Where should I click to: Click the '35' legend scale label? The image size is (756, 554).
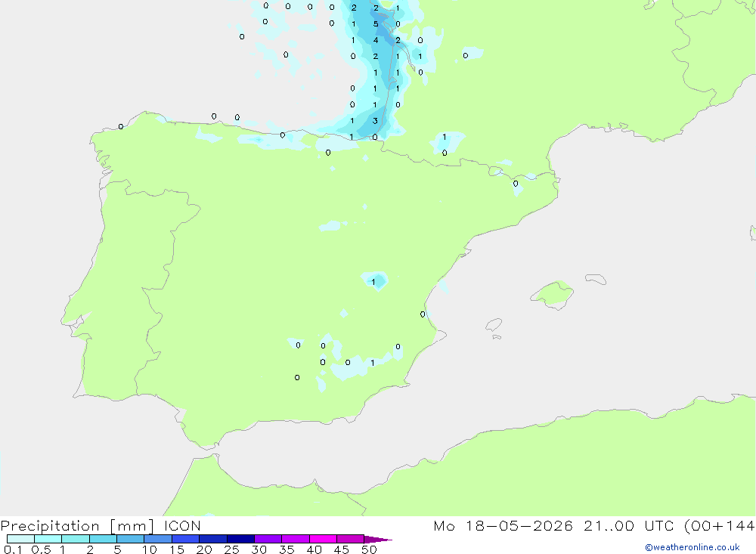tap(287, 549)
